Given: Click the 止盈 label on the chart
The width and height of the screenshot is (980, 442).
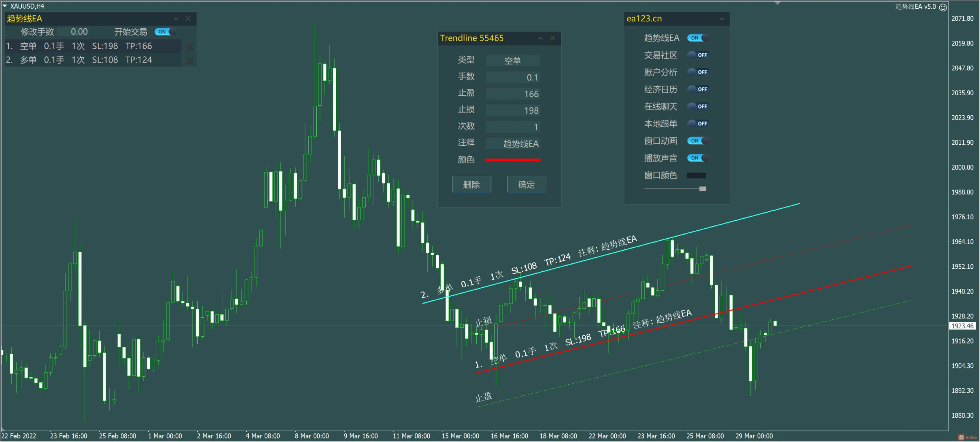Looking at the screenshot, I should pyautogui.click(x=484, y=397).
